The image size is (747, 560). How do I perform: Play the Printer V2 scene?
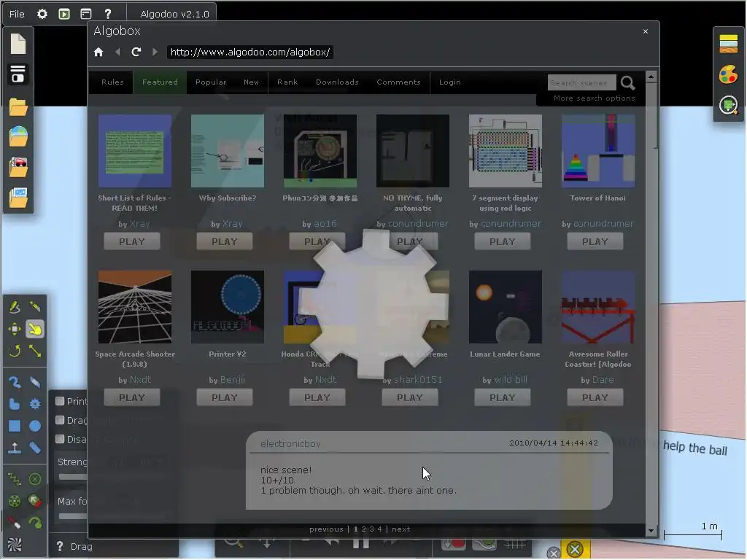[225, 397]
